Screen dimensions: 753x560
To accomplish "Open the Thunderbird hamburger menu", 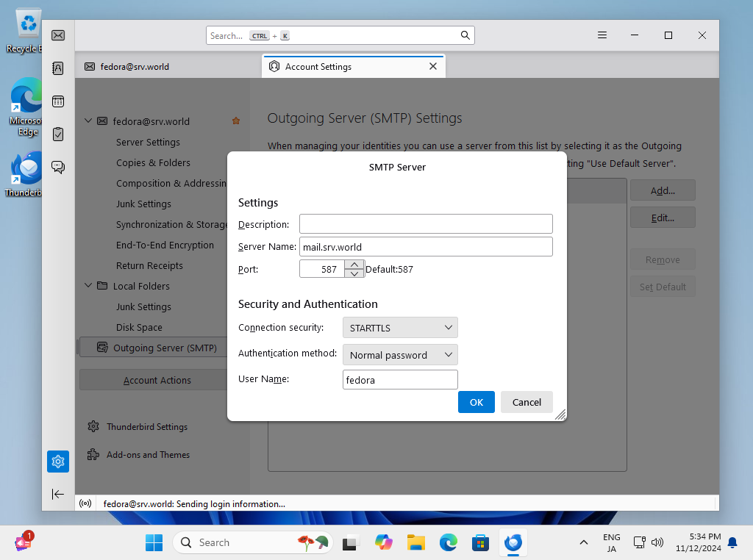I will click(602, 35).
